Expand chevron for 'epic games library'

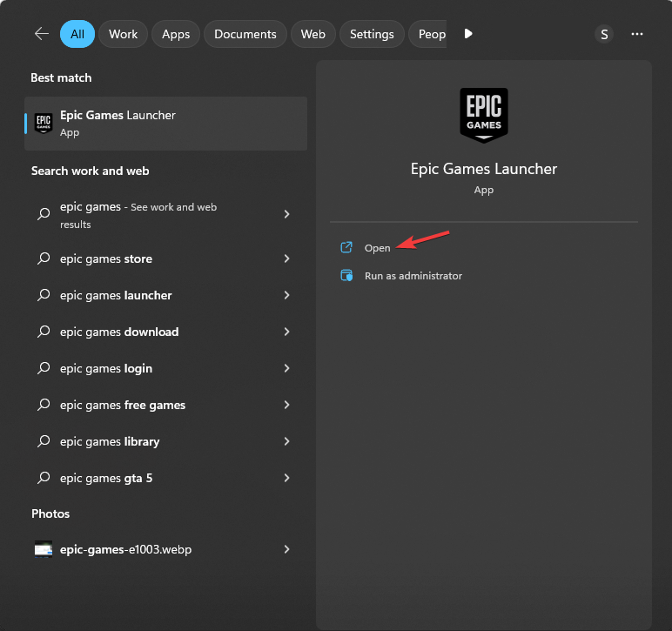click(x=286, y=441)
